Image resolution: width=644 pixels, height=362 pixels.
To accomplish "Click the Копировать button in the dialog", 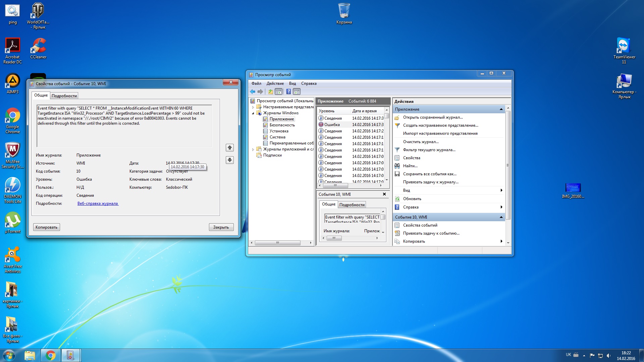I will click(47, 227).
